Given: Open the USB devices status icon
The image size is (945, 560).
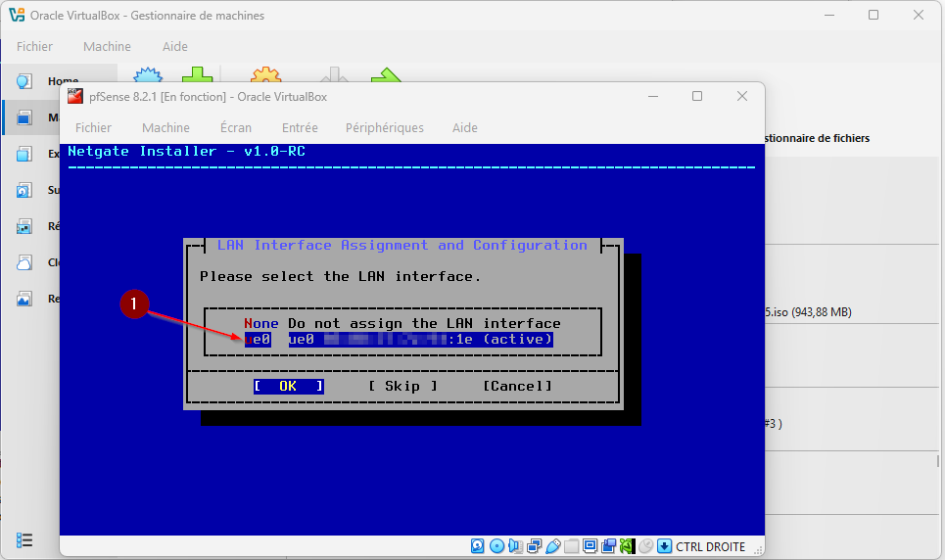Looking at the screenshot, I should coord(552,546).
